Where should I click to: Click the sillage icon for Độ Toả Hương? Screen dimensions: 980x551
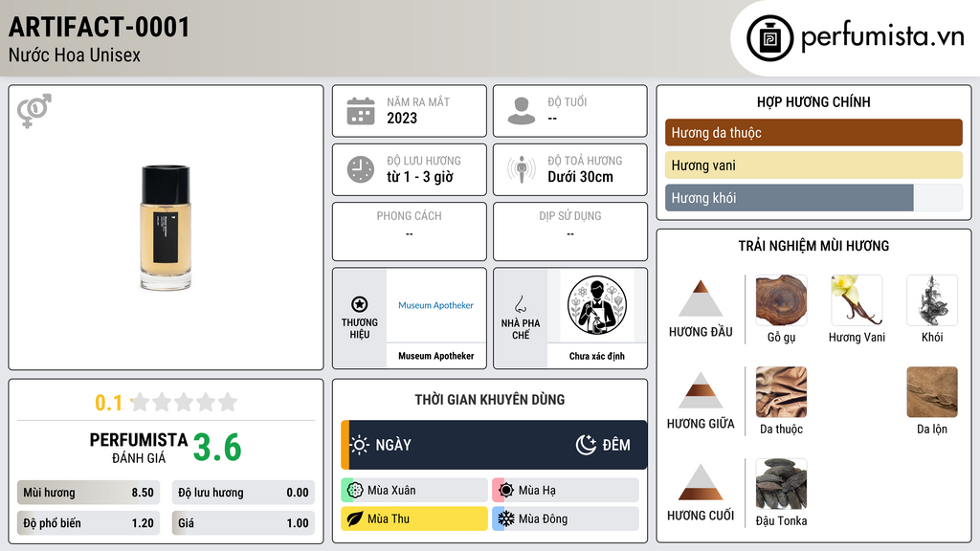[522, 169]
